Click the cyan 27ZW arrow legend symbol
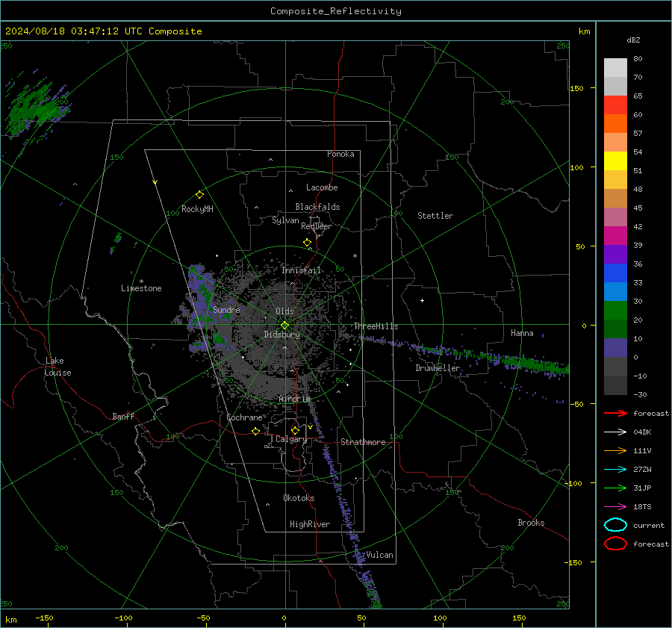Viewport: 672px width, 628px height. 615,470
